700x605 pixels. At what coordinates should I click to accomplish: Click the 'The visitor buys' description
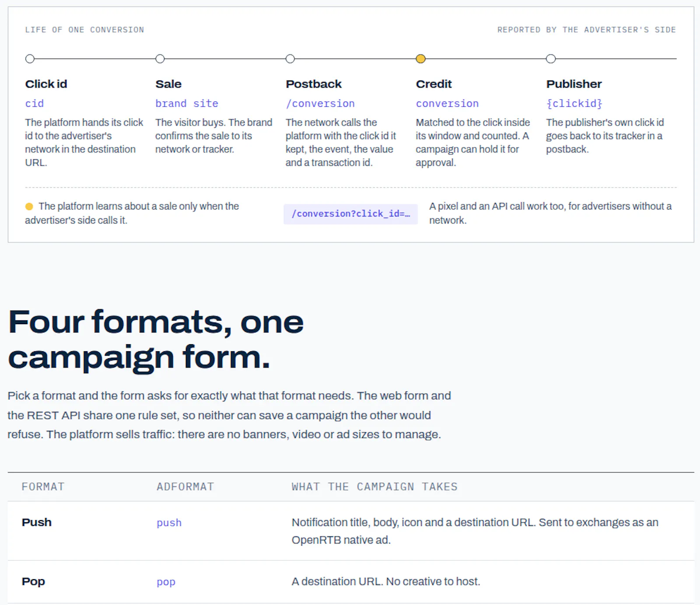tap(214, 136)
